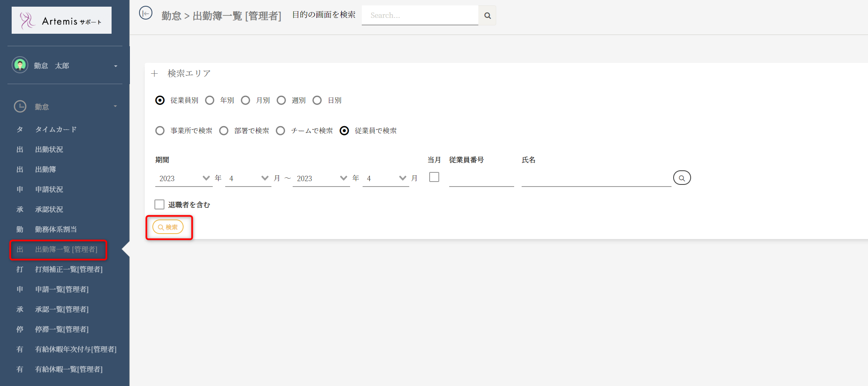The width and height of the screenshot is (868, 386).
Task: Click the sidebar collapse arrow icon
Action: point(146,13)
